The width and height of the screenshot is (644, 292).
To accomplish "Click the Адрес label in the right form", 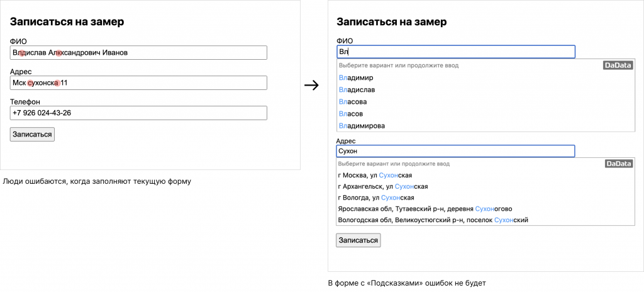I will (x=346, y=141).
